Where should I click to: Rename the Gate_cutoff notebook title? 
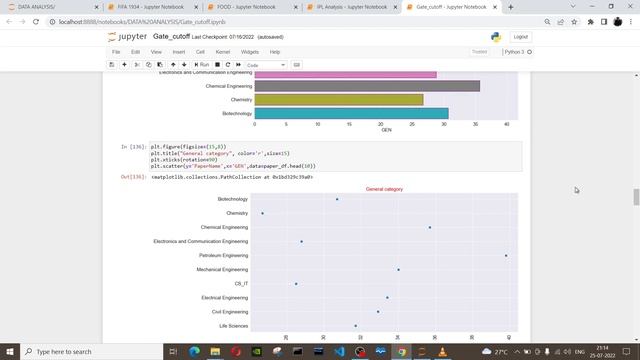tap(171, 37)
